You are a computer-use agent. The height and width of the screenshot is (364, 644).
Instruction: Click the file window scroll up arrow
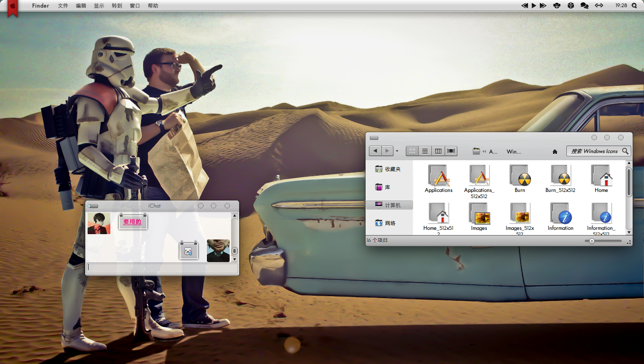click(x=629, y=164)
